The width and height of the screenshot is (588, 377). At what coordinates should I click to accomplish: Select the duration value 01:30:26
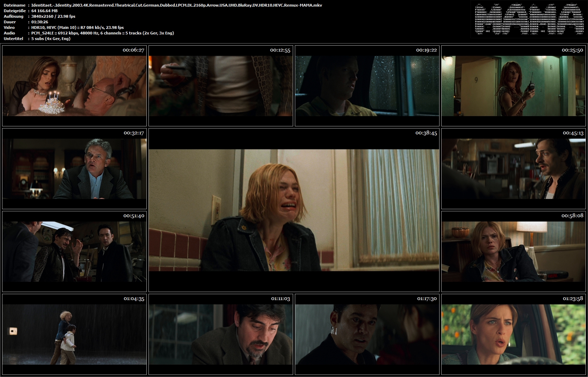point(40,22)
